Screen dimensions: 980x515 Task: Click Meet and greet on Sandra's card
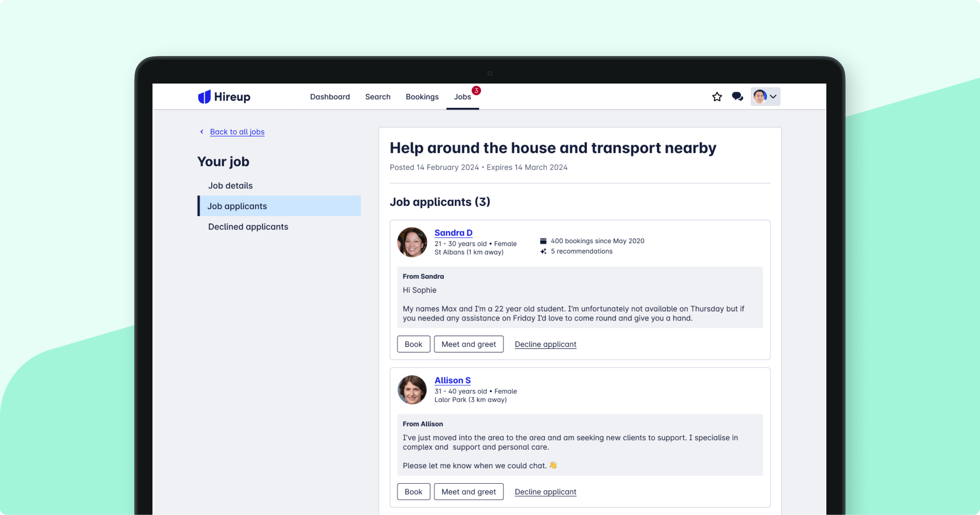coord(468,344)
